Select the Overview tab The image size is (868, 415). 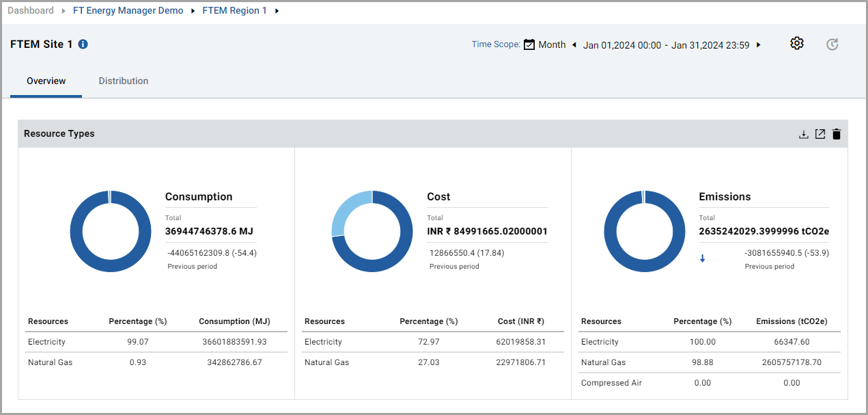click(x=45, y=81)
